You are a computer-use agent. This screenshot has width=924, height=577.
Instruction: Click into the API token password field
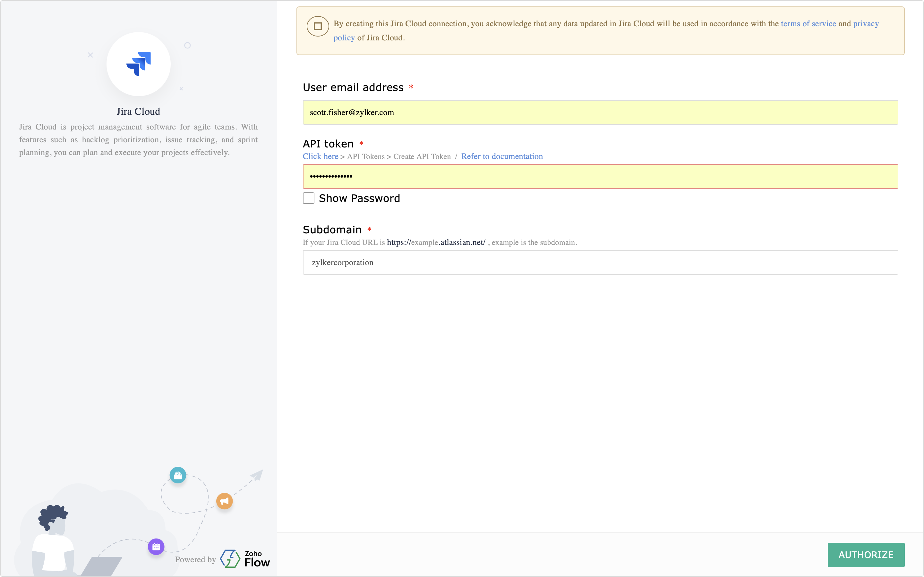pos(600,176)
